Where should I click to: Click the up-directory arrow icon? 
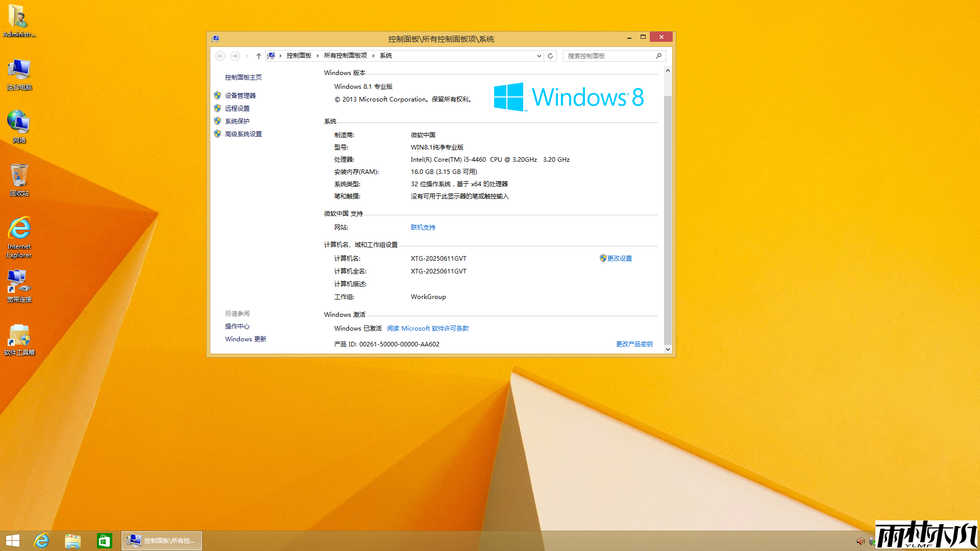pyautogui.click(x=259, y=56)
